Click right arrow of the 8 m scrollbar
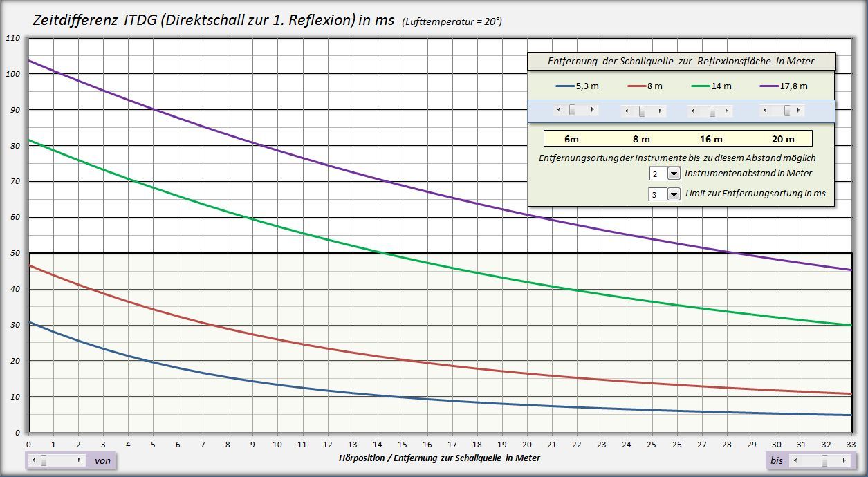This screenshot has width=868, height=477. [662, 111]
